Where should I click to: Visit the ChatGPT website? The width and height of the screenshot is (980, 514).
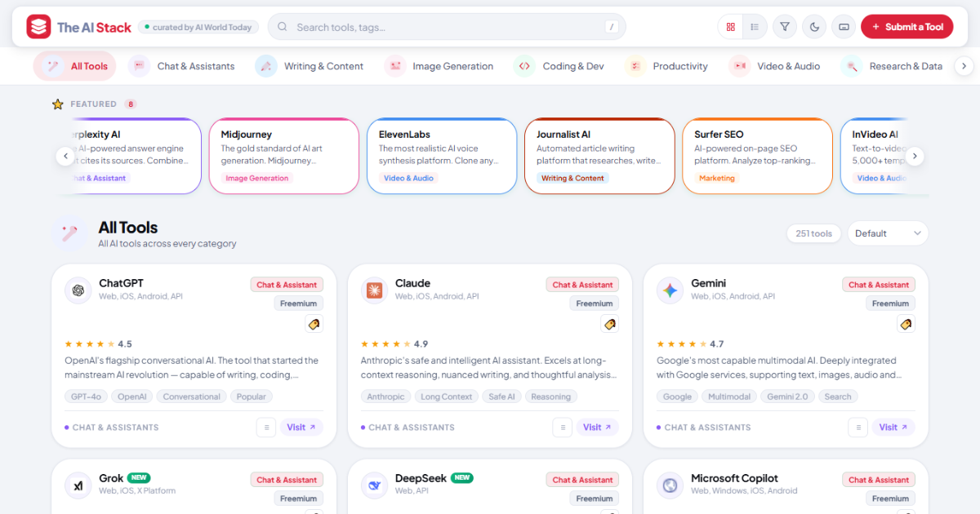[x=301, y=428]
